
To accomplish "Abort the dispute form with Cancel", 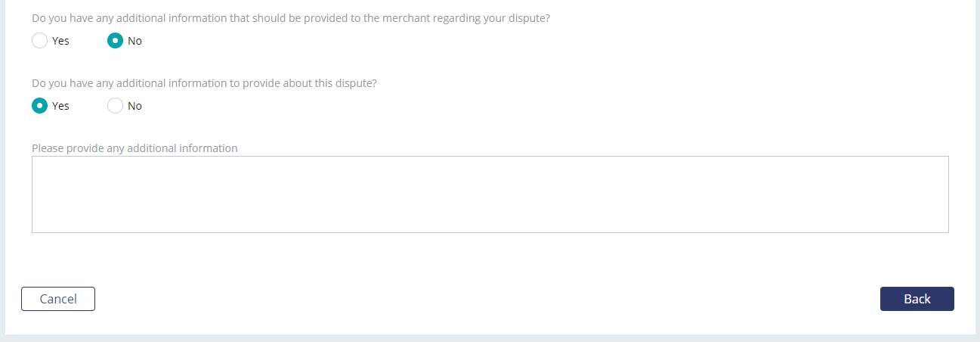I will pos(58,299).
